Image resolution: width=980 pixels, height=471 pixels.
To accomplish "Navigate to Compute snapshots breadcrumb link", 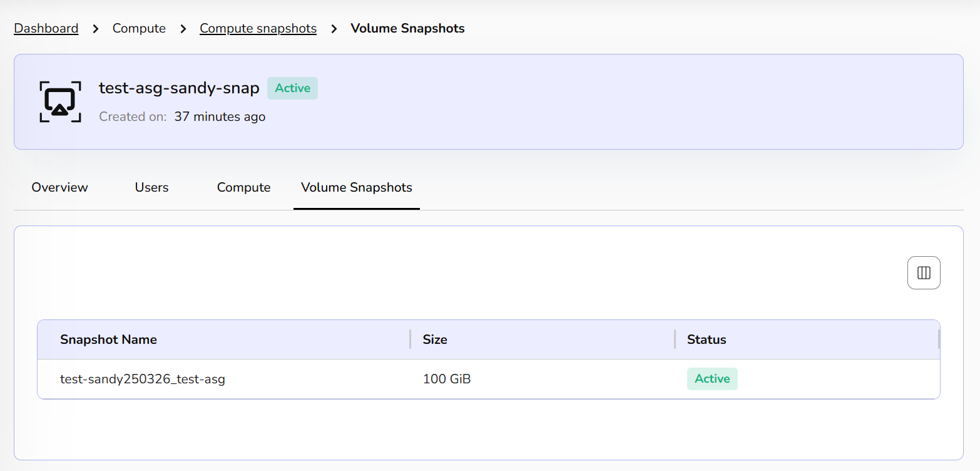I will pos(258,29).
